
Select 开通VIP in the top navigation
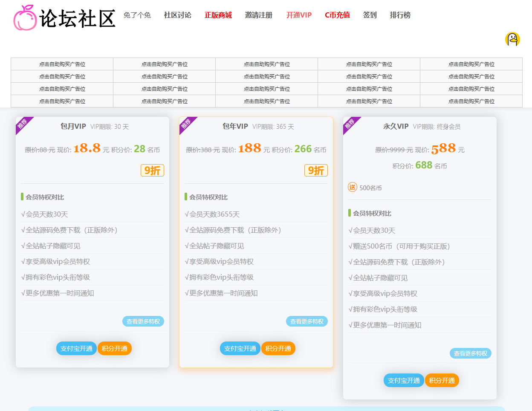(299, 15)
